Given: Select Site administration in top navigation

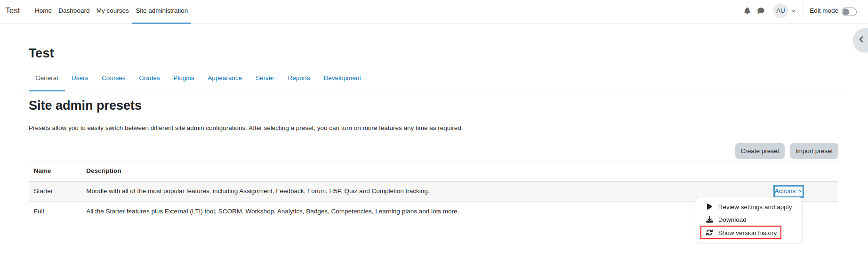Looking at the screenshot, I should tap(161, 11).
